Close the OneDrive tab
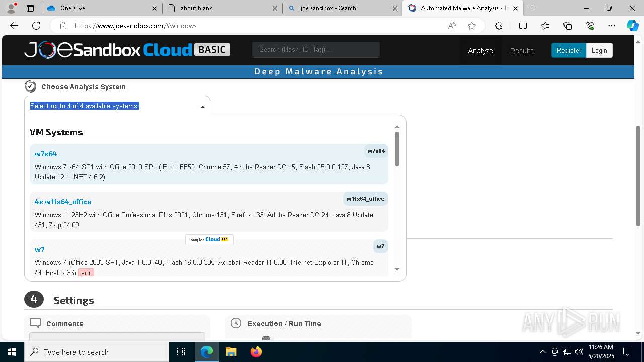Screen dimensions: 644x362 (x=154, y=8)
